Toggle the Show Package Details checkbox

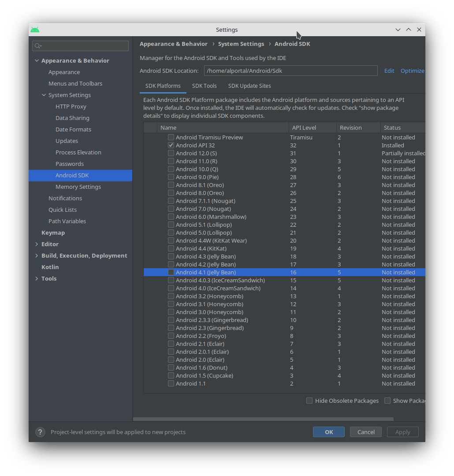[x=387, y=401]
